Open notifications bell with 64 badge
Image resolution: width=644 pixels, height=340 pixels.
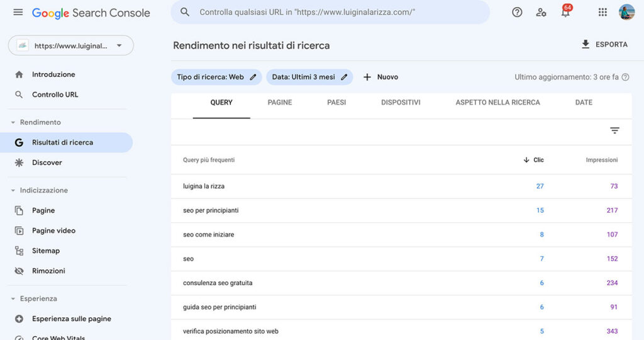point(565,12)
